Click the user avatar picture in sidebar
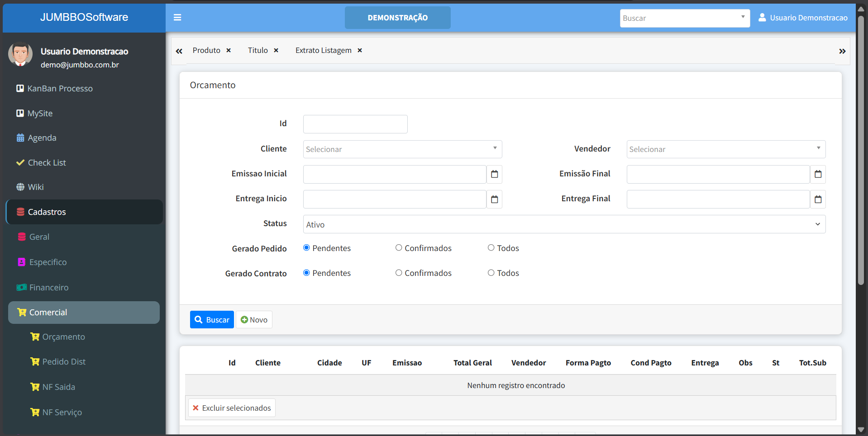Image resolution: width=868 pixels, height=436 pixels. [x=20, y=54]
